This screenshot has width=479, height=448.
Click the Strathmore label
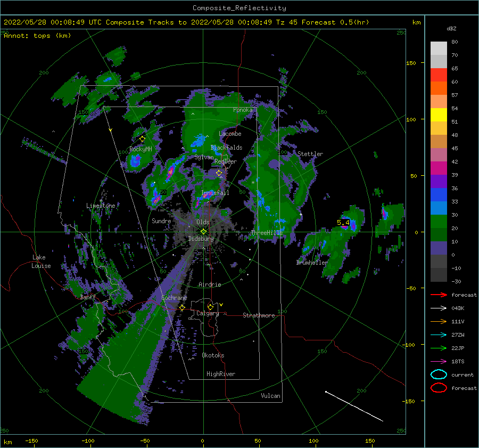(x=259, y=315)
